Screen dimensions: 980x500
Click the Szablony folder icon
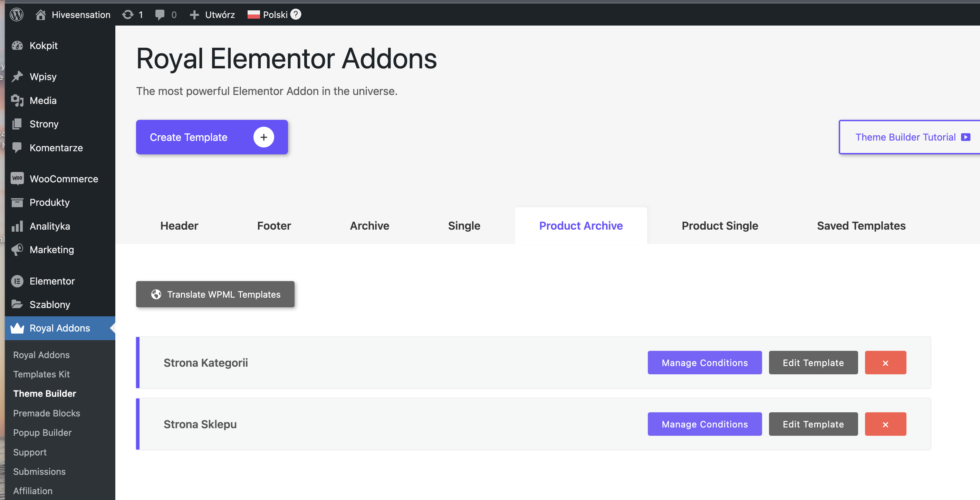pos(17,305)
